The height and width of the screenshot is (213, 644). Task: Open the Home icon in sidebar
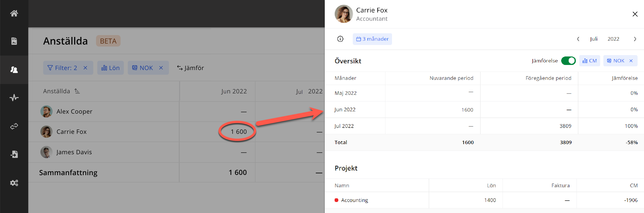14,13
